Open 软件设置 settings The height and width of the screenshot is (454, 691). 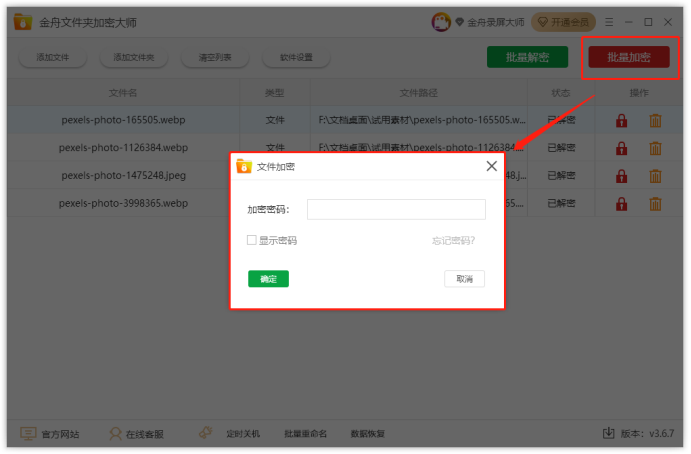tap(296, 57)
